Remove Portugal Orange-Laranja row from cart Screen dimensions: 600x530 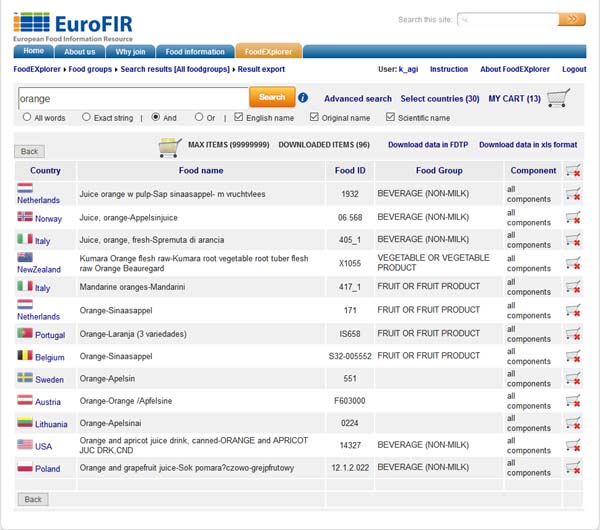point(573,334)
